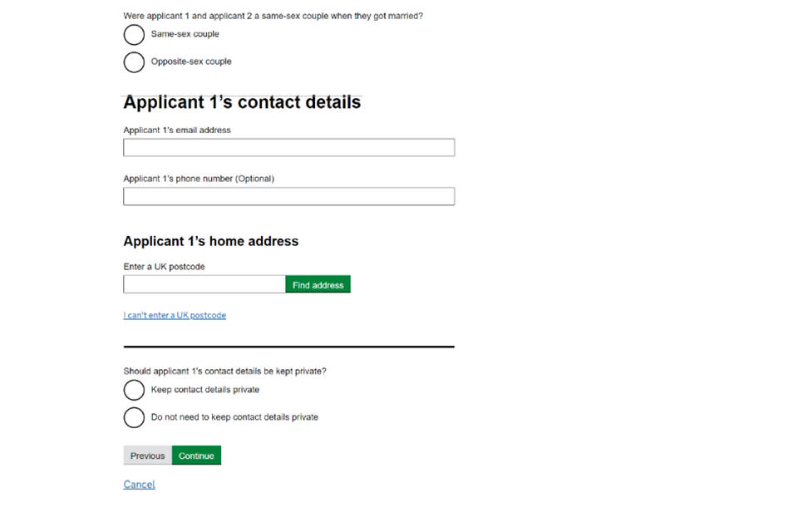
Task: Click the Cancel link
Action: pos(139,485)
